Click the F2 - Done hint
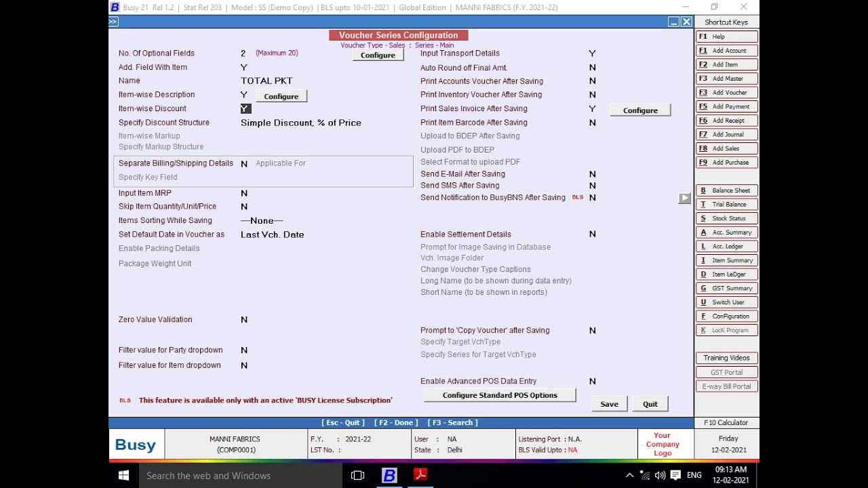The height and width of the screenshot is (488, 868). (x=396, y=422)
